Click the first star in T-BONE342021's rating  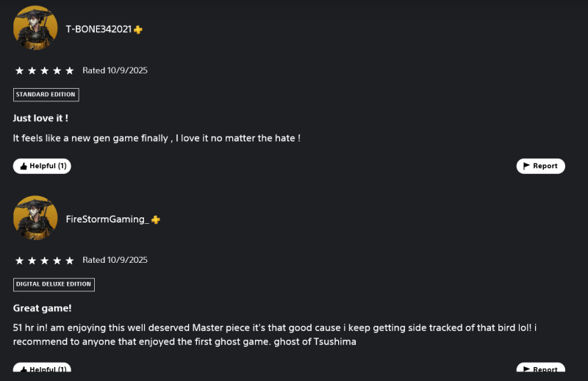click(20, 71)
